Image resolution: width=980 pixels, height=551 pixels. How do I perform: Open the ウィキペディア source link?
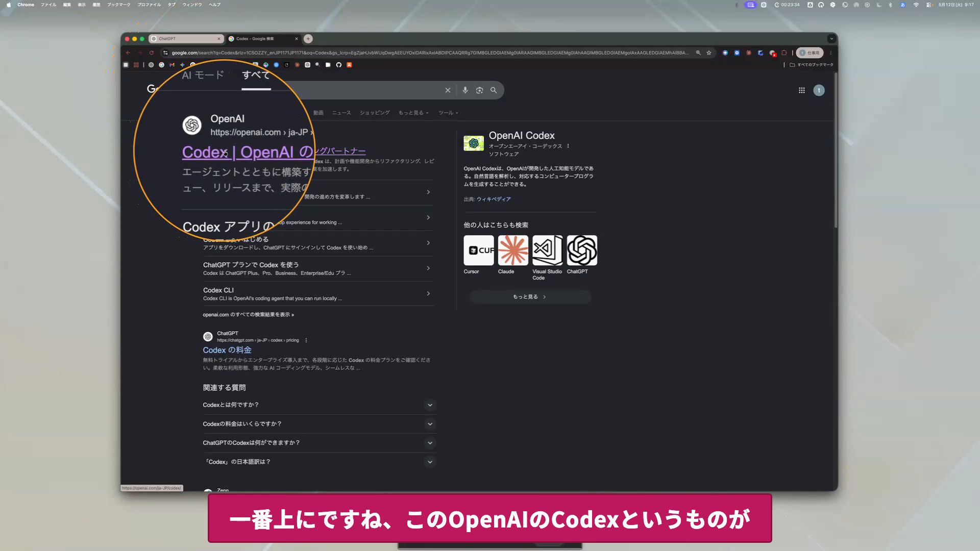coord(494,199)
